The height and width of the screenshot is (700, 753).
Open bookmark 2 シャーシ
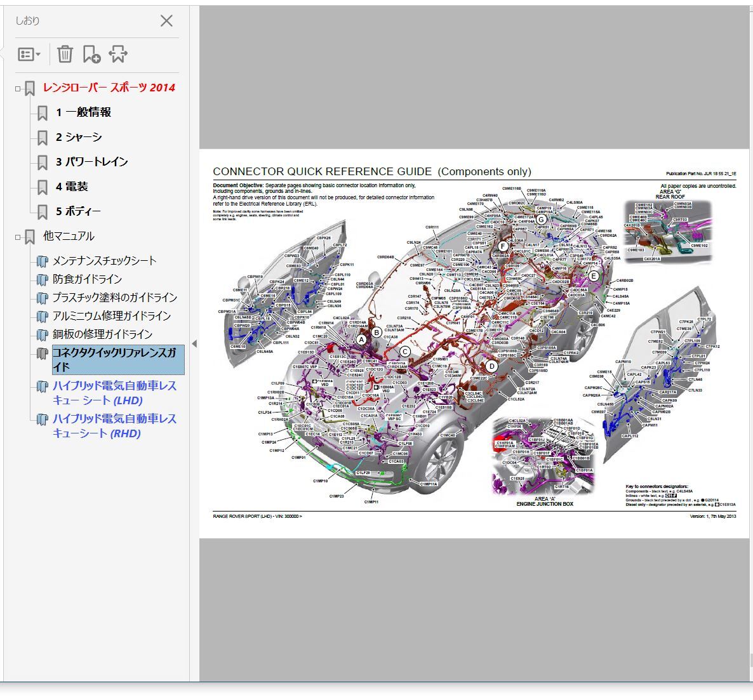coord(79,137)
